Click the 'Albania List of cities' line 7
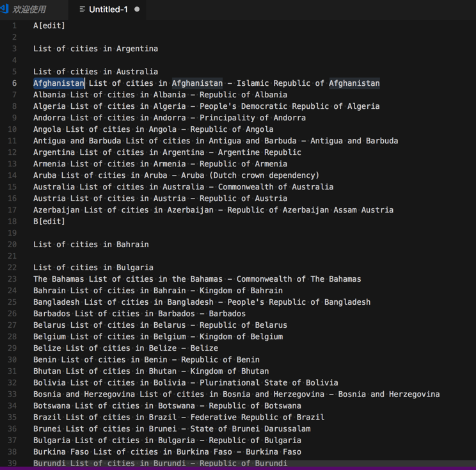The image size is (476, 470). (x=161, y=95)
